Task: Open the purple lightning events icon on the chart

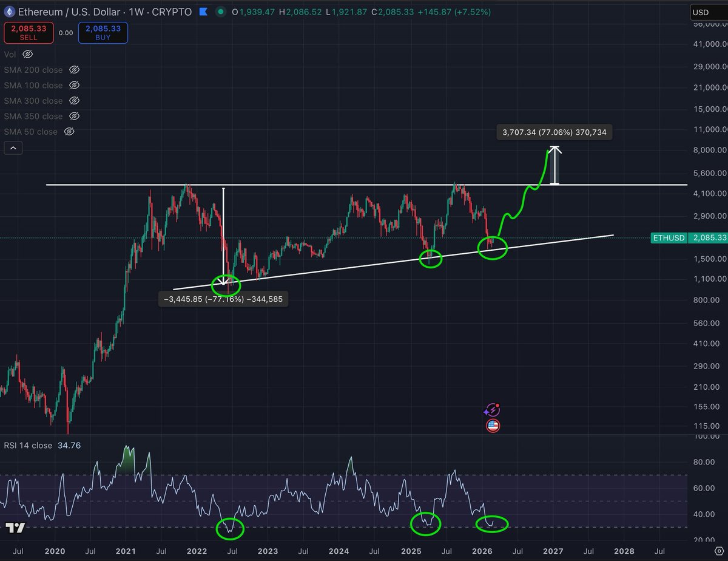Action: coord(492,410)
